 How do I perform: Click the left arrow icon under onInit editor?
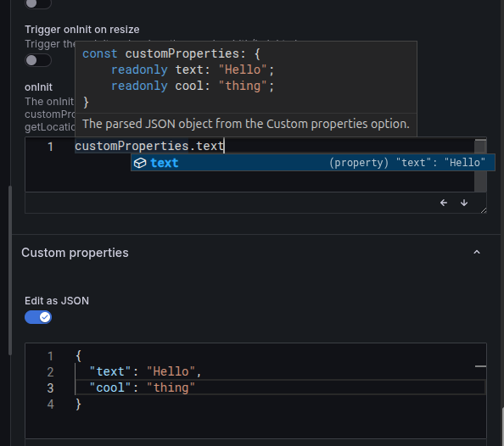coord(444,203)
